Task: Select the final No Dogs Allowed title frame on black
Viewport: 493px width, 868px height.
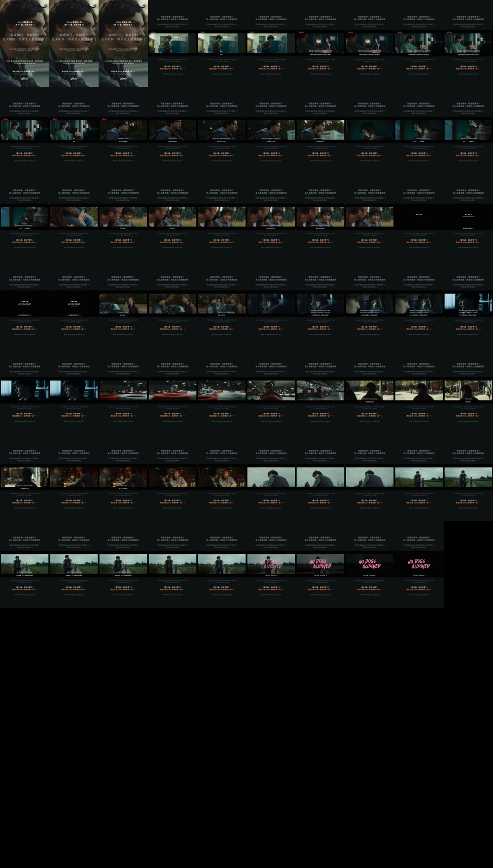Action: coord(419,564)
